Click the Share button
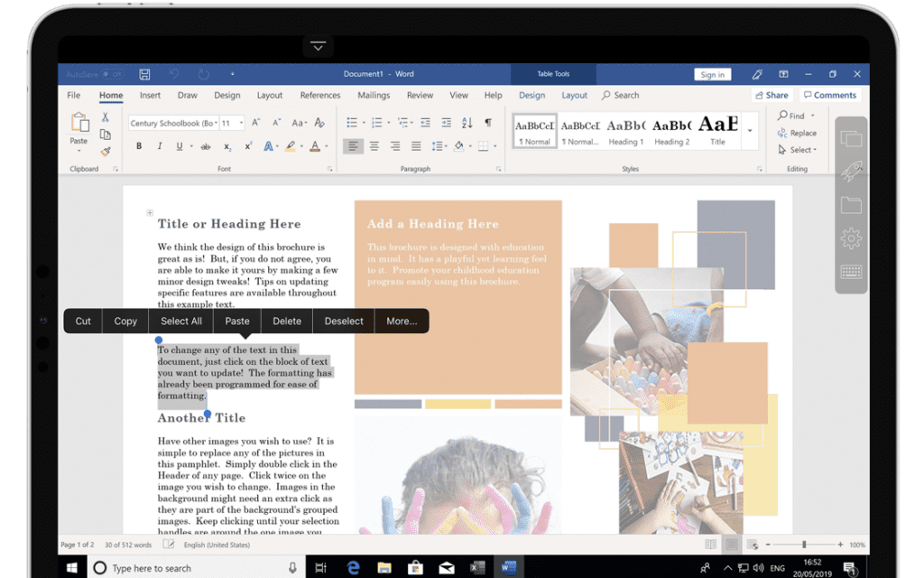 tap(771, 96)
